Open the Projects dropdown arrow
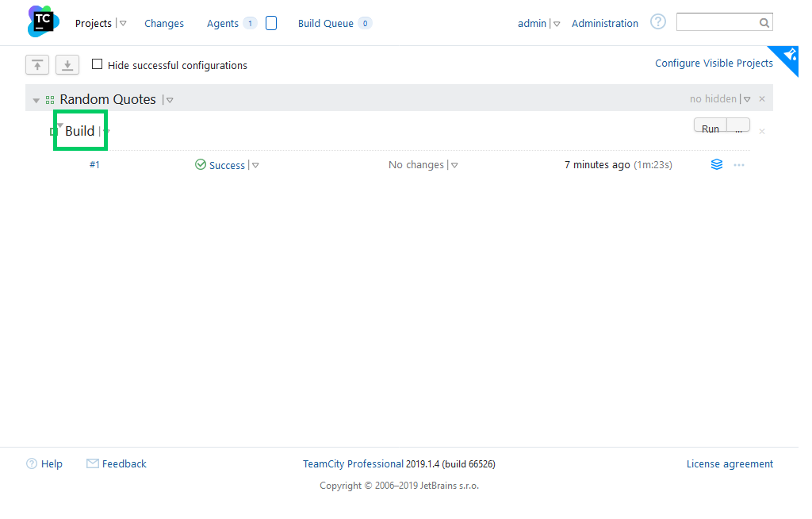 point(123,23)
